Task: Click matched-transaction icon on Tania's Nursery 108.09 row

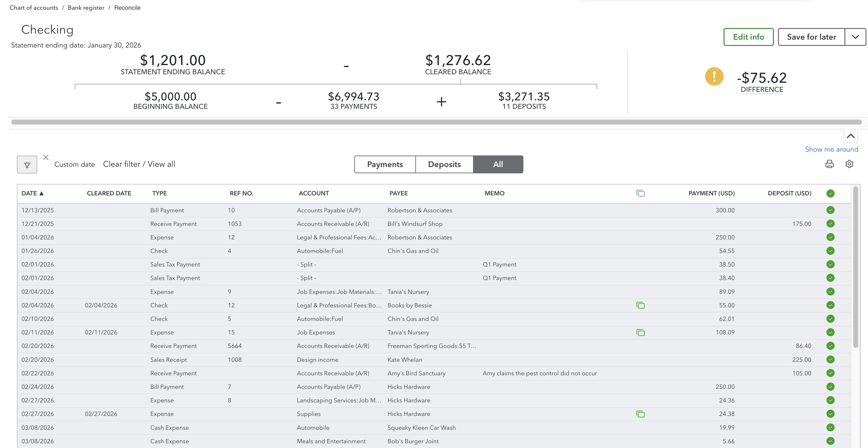Action: tap(640, 333)
